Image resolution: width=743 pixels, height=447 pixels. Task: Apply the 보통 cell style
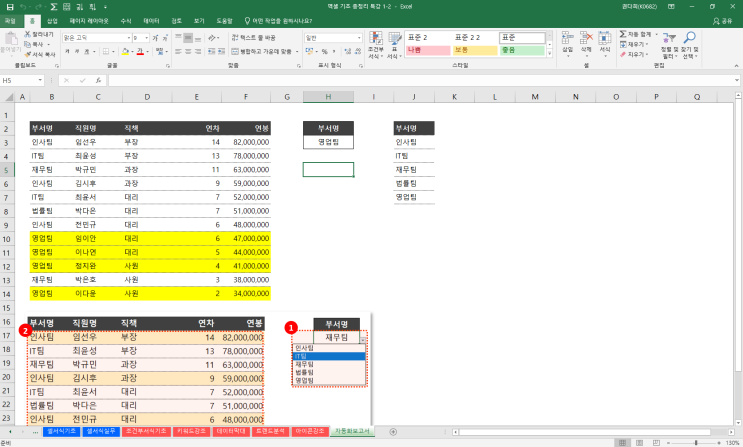[x=475, y=50]
